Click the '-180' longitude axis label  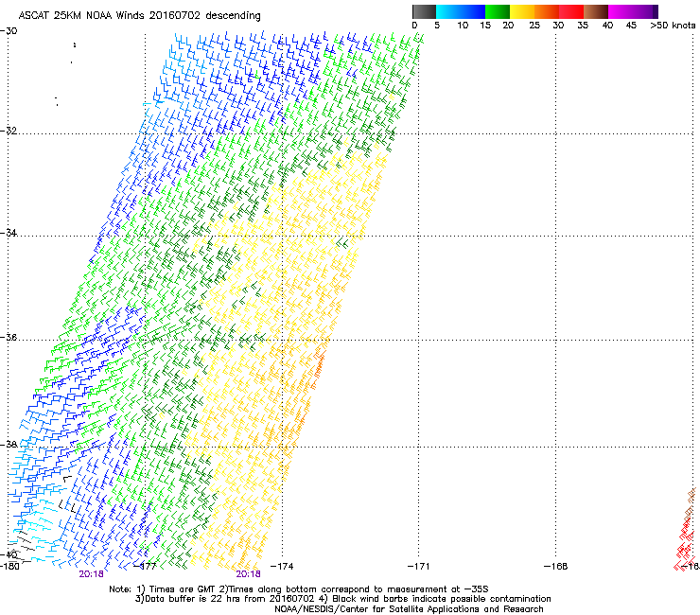click(9, 567)
